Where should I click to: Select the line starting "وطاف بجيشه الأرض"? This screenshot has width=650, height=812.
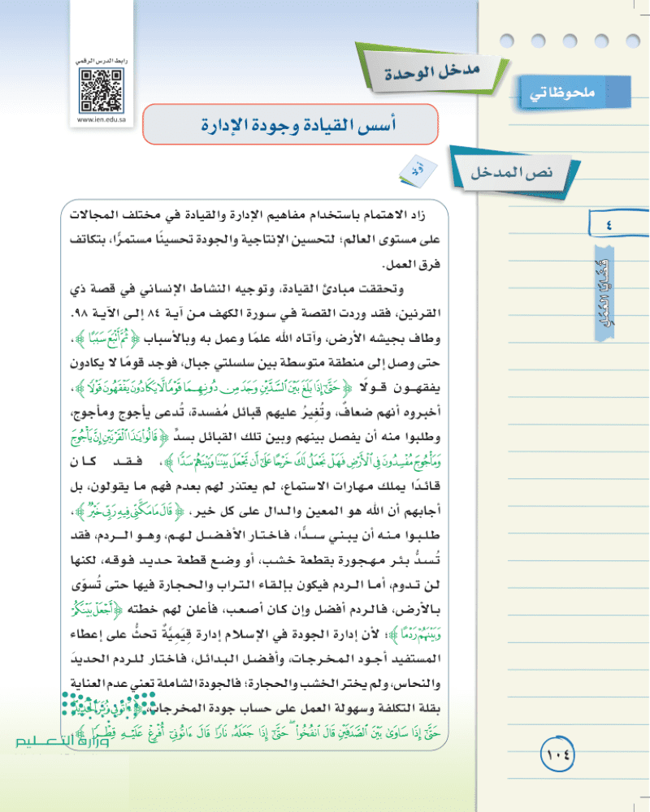click(255, 339)
